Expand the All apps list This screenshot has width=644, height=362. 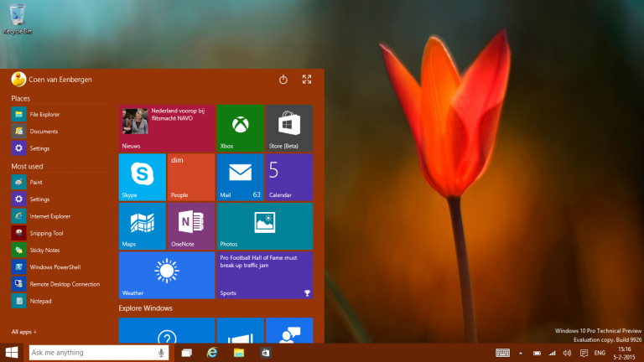tap(24, 332)
